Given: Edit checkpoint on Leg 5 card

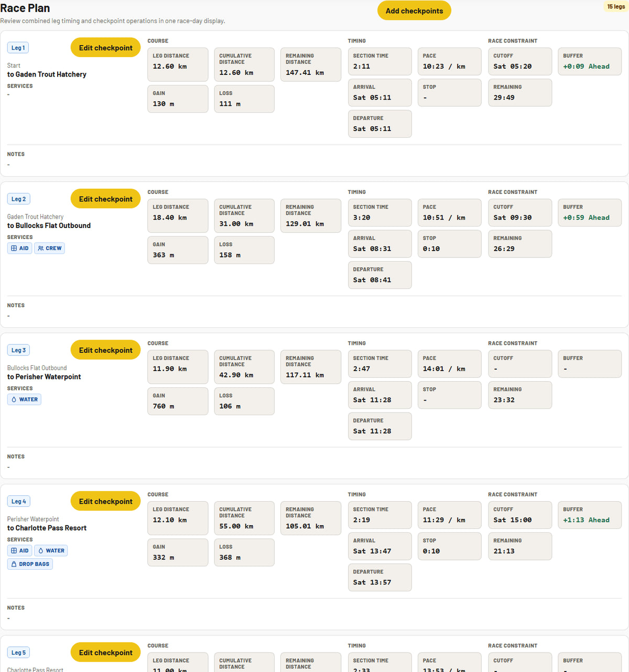Looking at the screenshot, I should click(105, 653).
